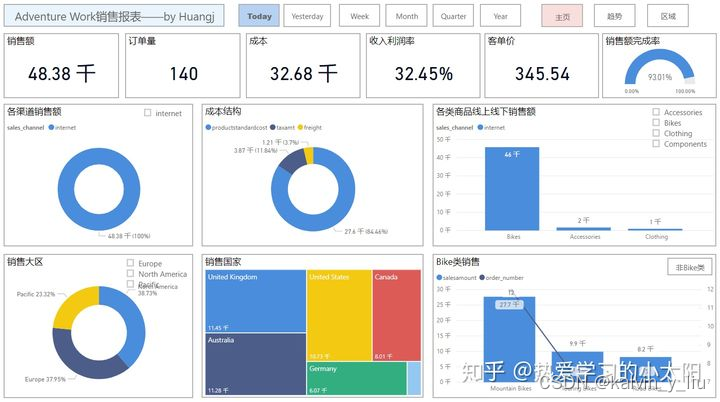
Task: Enable the Bikes category checkbox
Action: [x=656, y=122]
